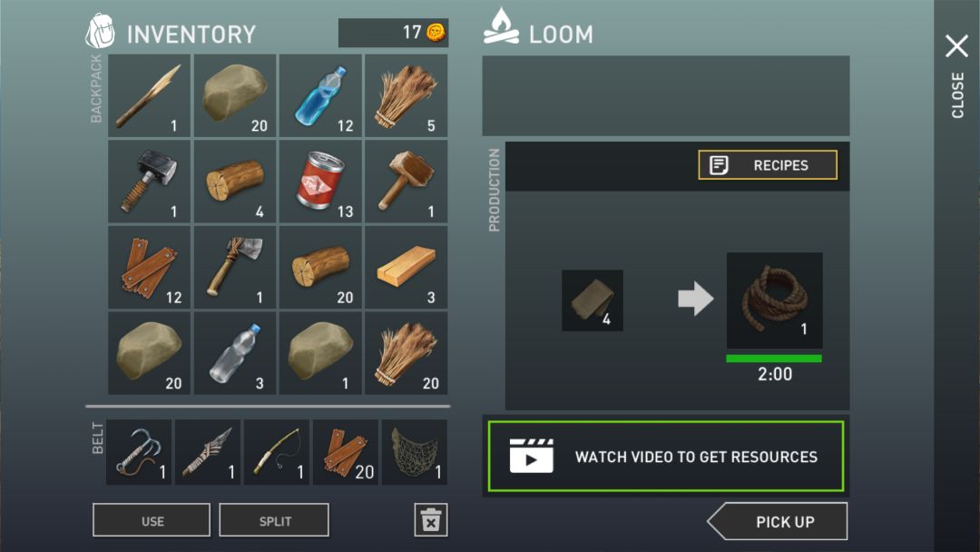Open the Recipes list

[768, 165]
